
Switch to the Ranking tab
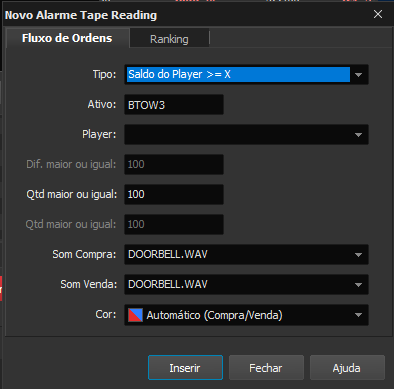click(x=169, y=39)
